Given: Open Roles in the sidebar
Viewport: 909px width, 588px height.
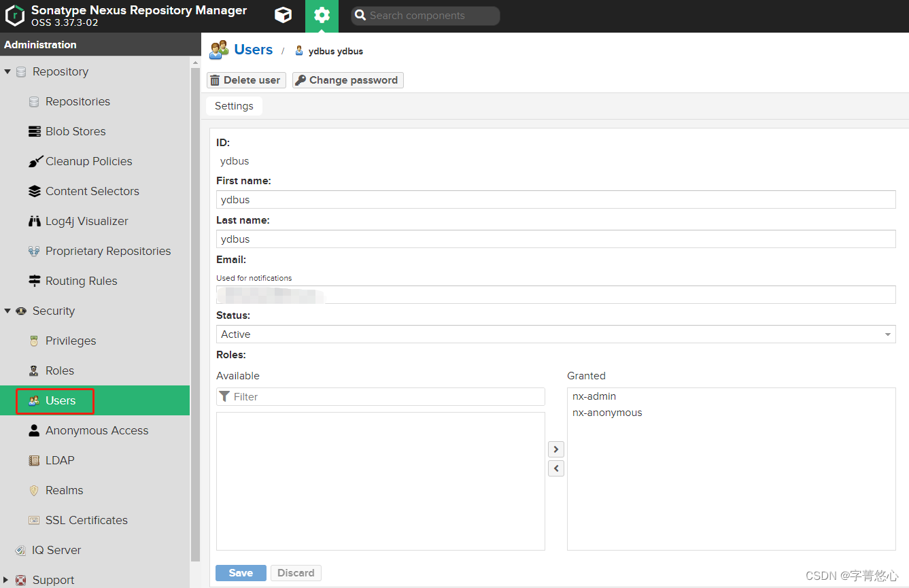Looking at the screenshot, I should pos(60,371).
